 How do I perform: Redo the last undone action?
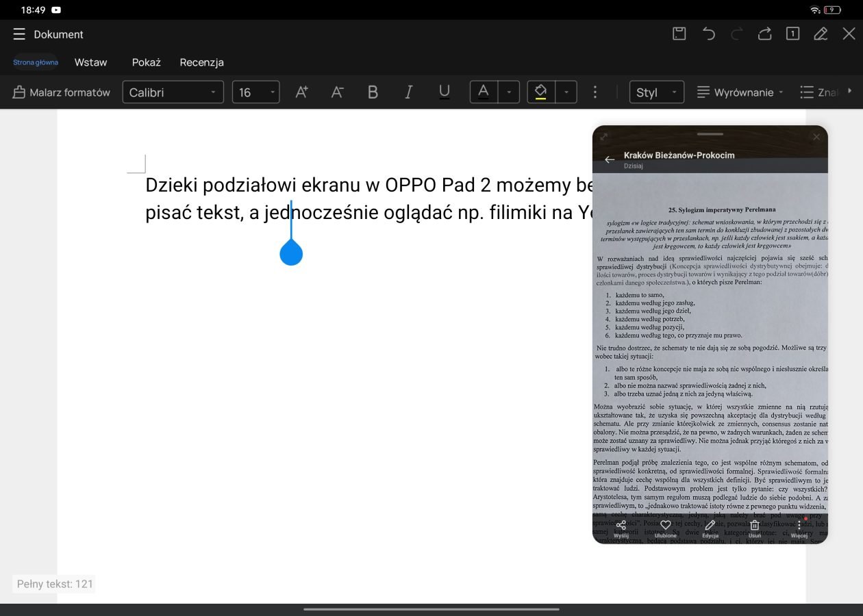point(737,34)
